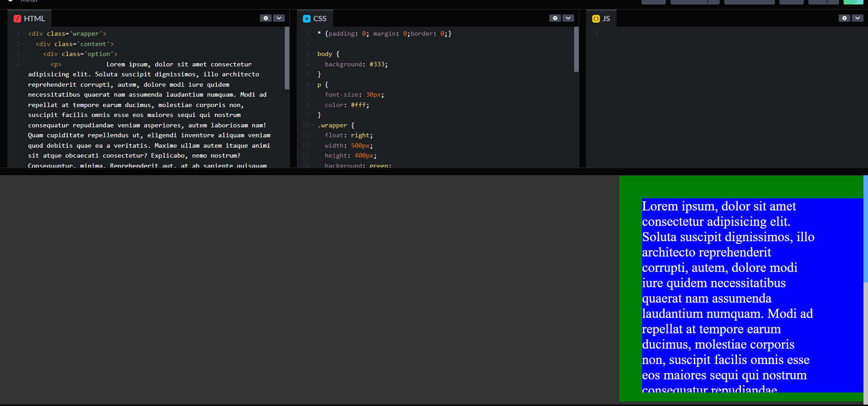Click HTML line starting "reprehenderit corrupti"
Viewport: 868px width, 406px height.
pyautogui.click(x=129, y=84)
